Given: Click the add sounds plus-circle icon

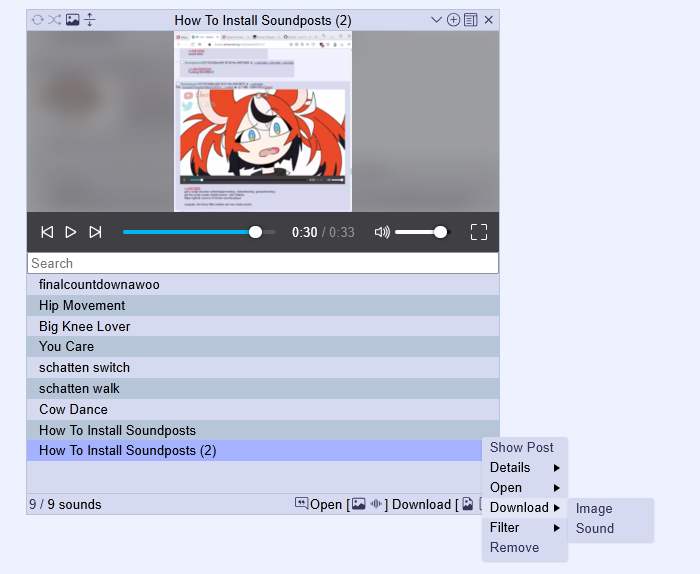Looking at the screenshot, I should pyautogui.click(x=453, y=20).
